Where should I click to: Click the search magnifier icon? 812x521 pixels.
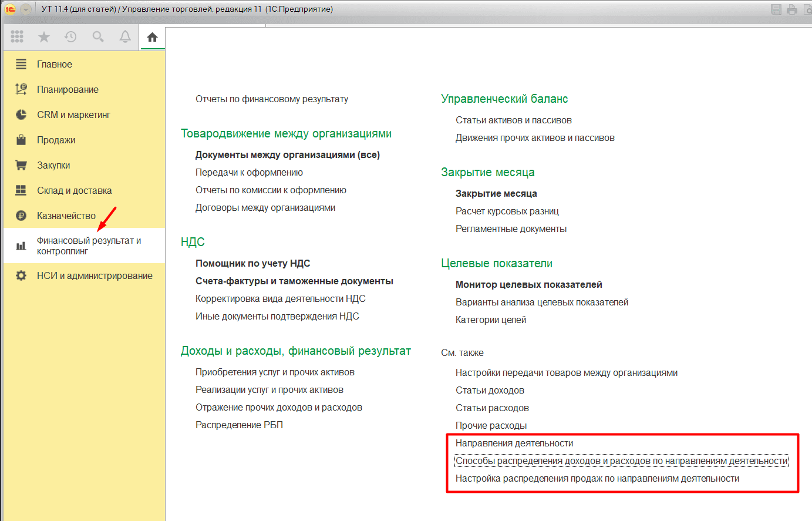point(98,37)
